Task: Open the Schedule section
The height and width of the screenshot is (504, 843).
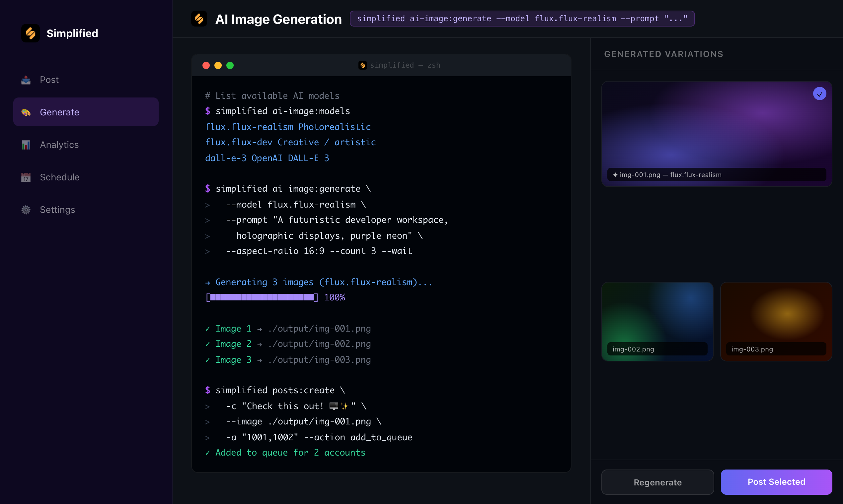Action: coord(60,177)
